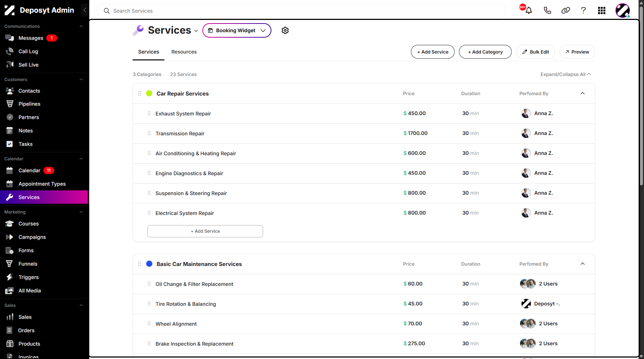The width and height of the screenshot is (644, 359).
Task: Switch to the Resources tab
Action: tap(184, 52)
